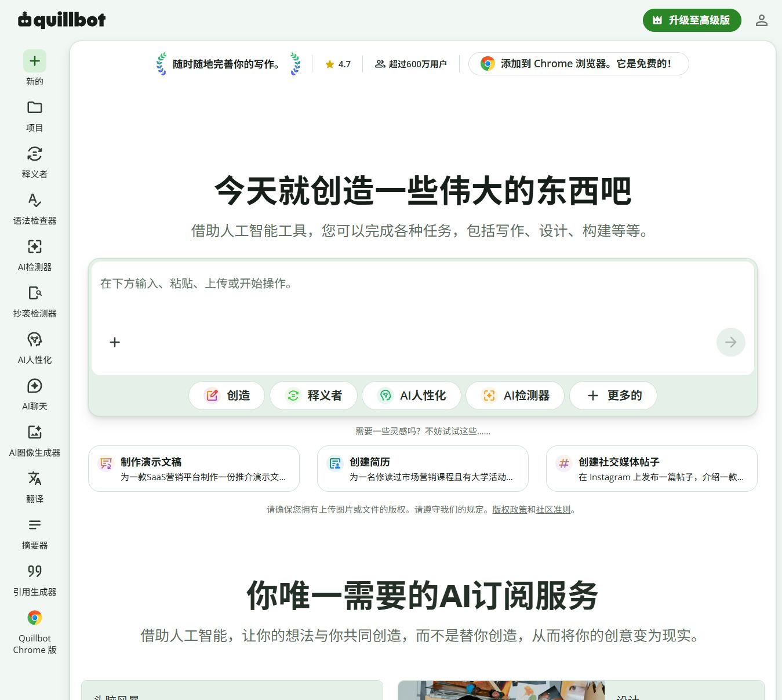Viewport: 782px width, 700px height.
Task: Open AI聊天 chat icon
Action: pyautogui.click(x=35, y=386)
